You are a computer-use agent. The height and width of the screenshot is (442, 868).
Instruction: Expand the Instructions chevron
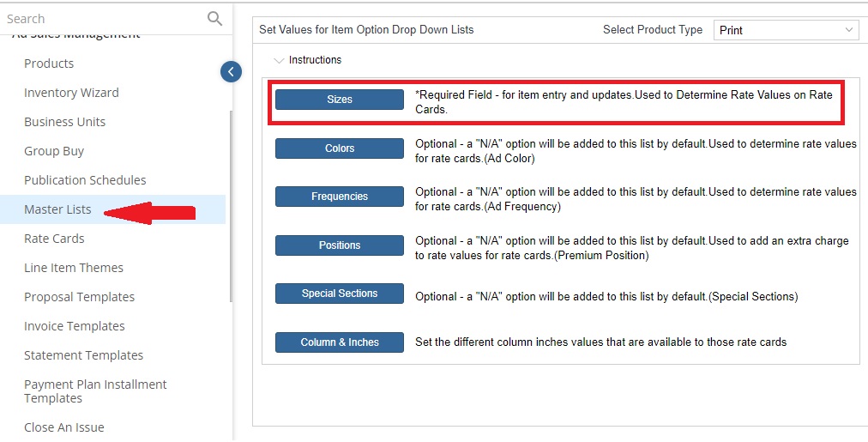279,60
